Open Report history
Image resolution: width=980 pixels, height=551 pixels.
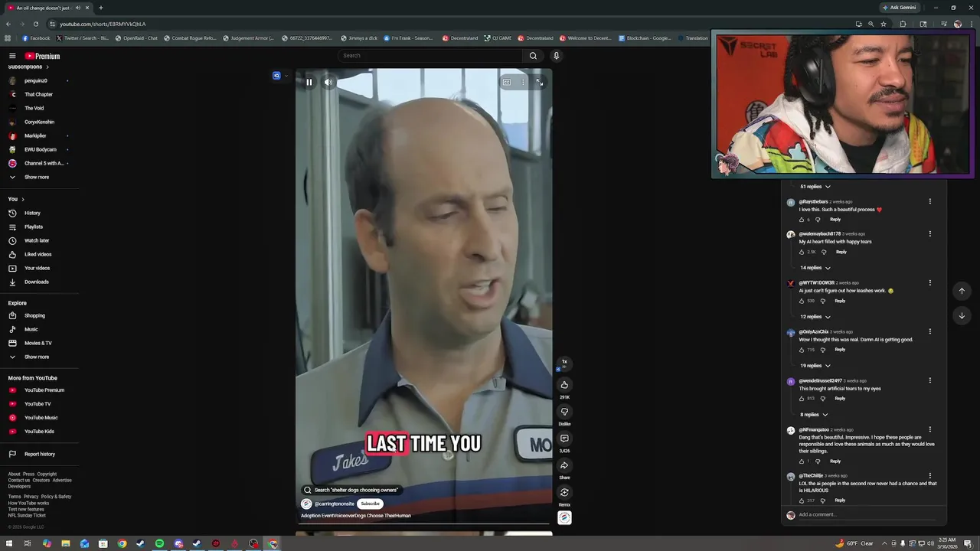39,454
